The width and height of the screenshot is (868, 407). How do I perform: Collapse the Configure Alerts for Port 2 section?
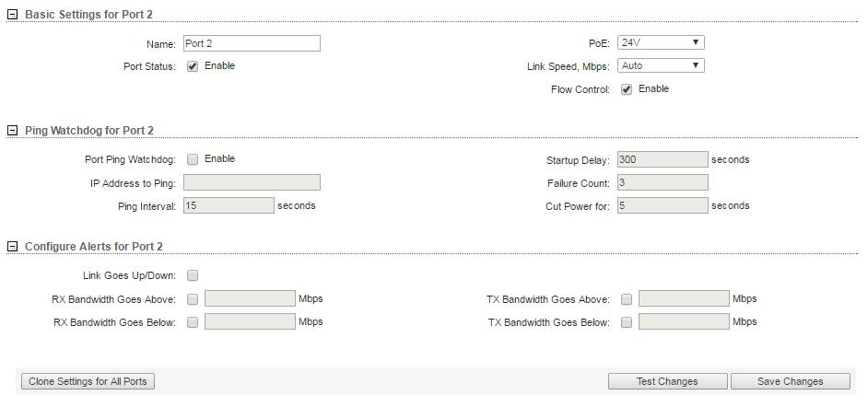point(12,247)
